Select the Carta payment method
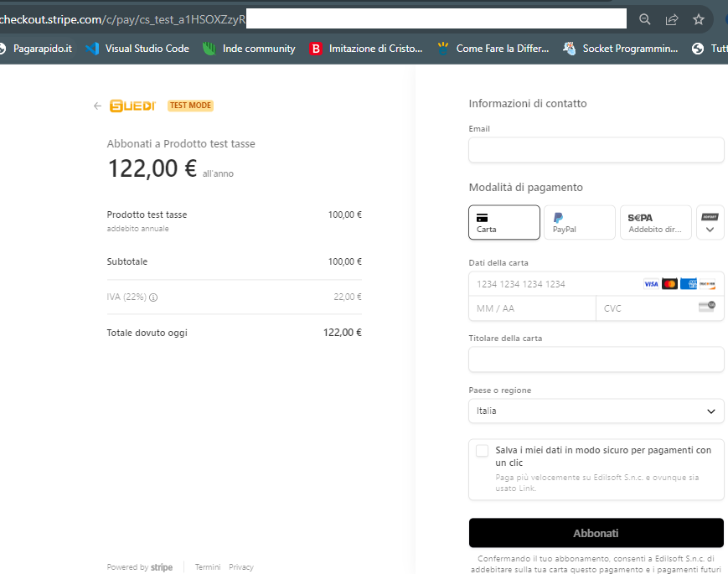Image resolution: width=728 pixels, height=574 pixels. (503, 222)
